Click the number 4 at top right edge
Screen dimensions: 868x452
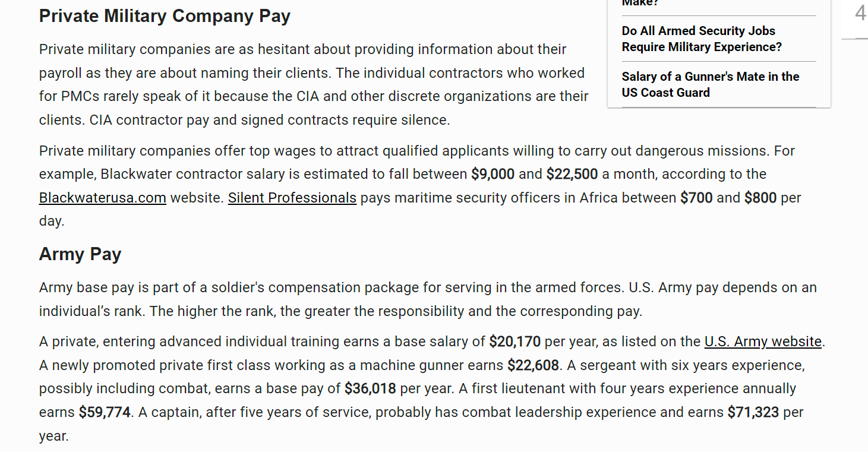click(860, 13)
